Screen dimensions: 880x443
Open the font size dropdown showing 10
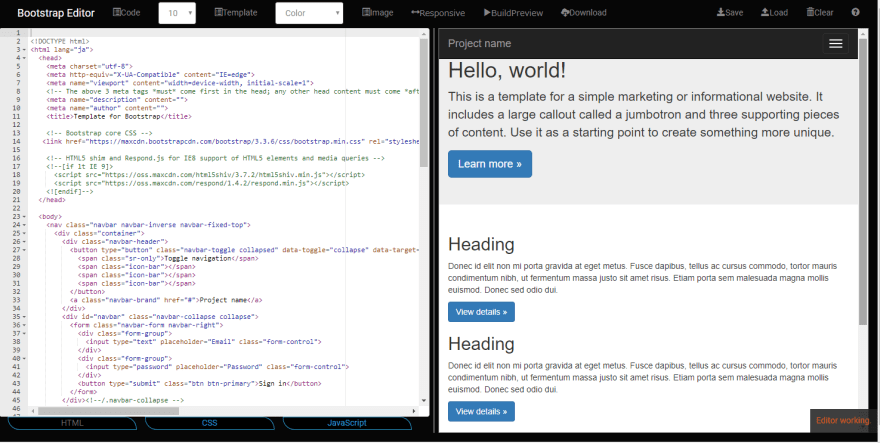(177, 13)
